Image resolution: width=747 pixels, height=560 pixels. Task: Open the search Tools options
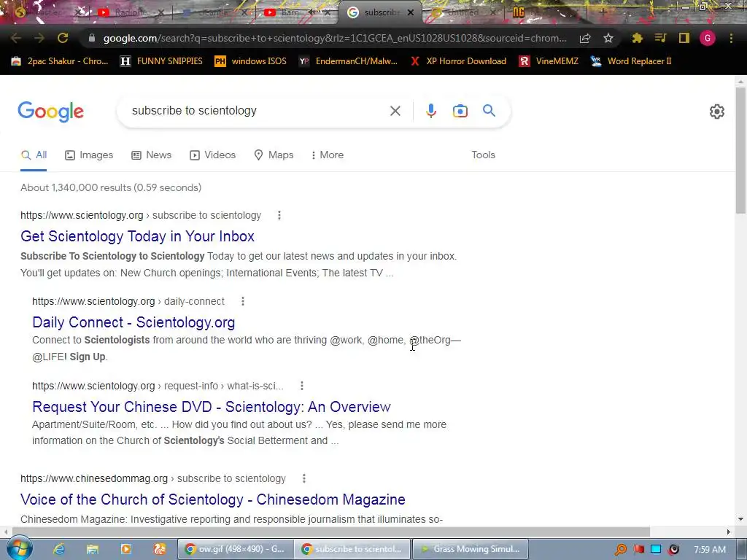(483, 155)
